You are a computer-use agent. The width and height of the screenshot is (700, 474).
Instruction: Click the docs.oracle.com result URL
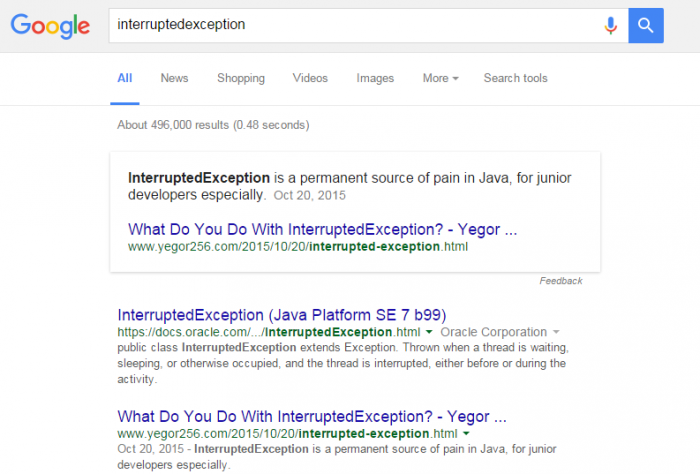pos(269,332)
